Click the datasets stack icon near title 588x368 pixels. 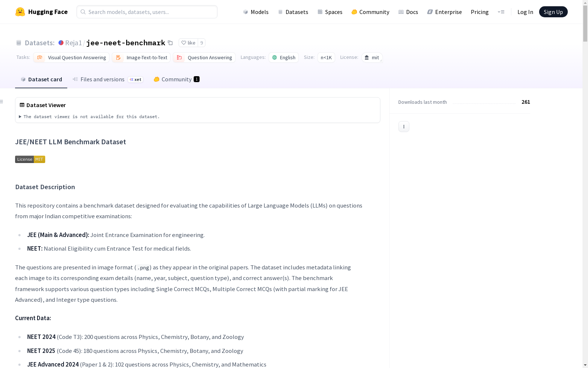click(19, 43)
